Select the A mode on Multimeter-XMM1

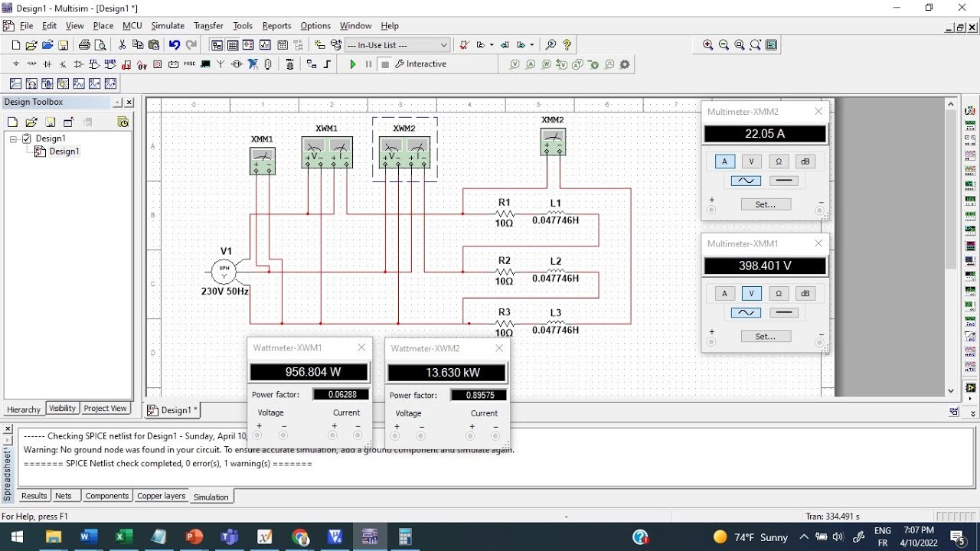click(724, 294)
